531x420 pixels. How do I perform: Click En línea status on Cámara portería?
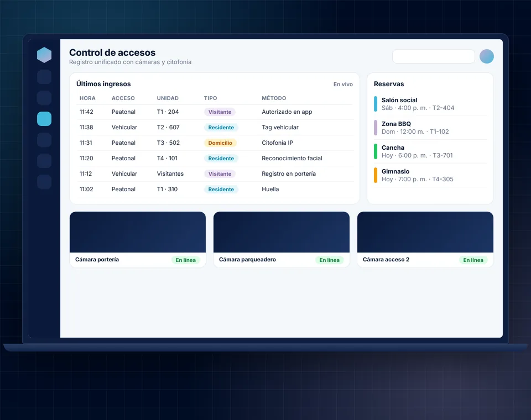tap(186, 260)
